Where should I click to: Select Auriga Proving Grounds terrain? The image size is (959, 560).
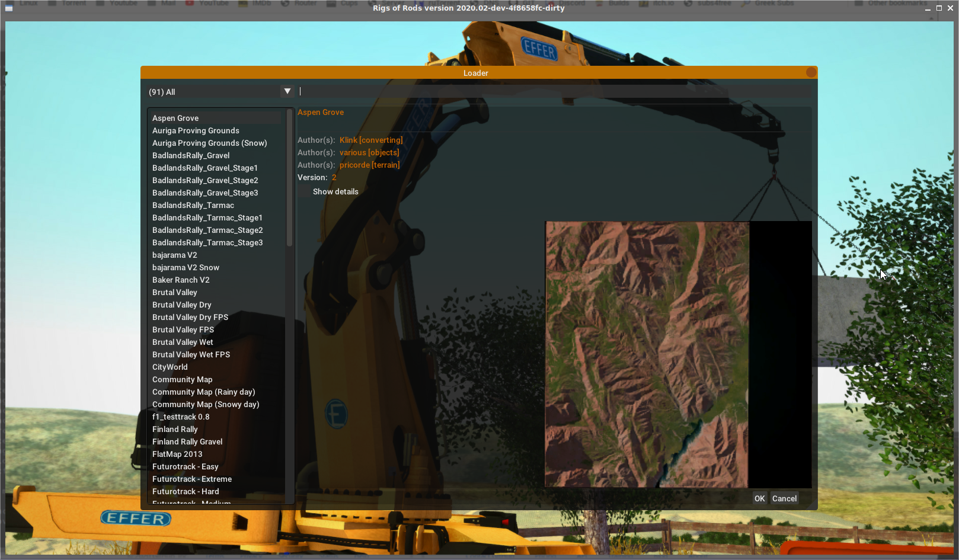pyautogui.click(x=216, y=130)
